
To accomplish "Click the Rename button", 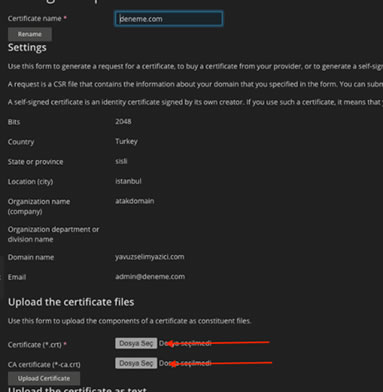I will [30, 34].
